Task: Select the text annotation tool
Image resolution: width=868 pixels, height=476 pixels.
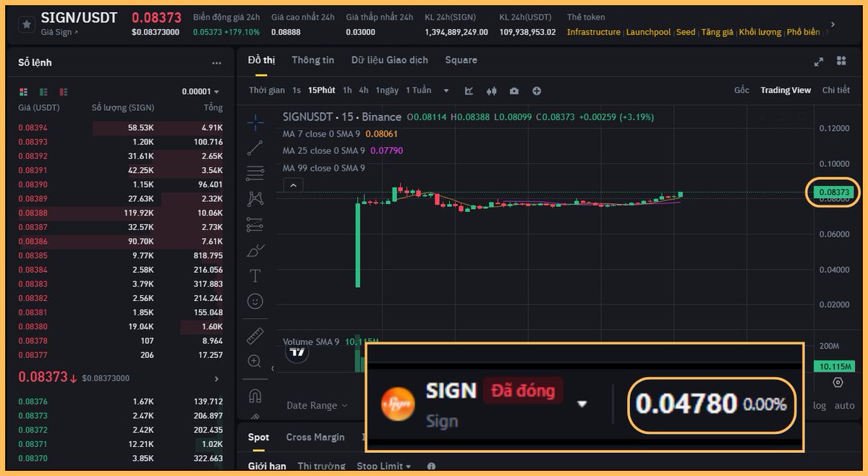Action: point(255,276)
